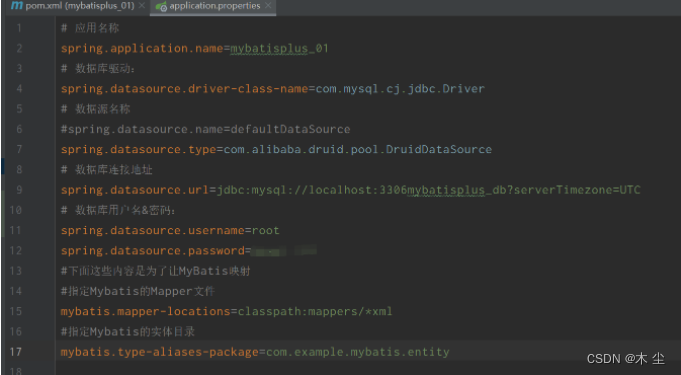Click the spring.datasource.driver-class-name key
Viewport: 681px width, 375px height.
(x=184, y=89)
